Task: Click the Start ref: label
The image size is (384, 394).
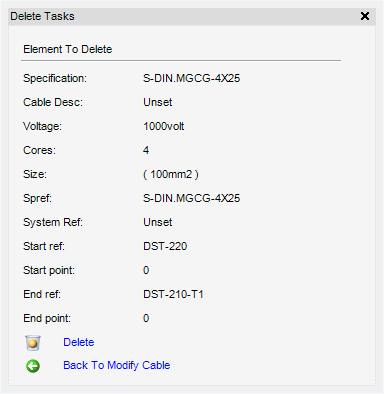Action: coord(44,246)
